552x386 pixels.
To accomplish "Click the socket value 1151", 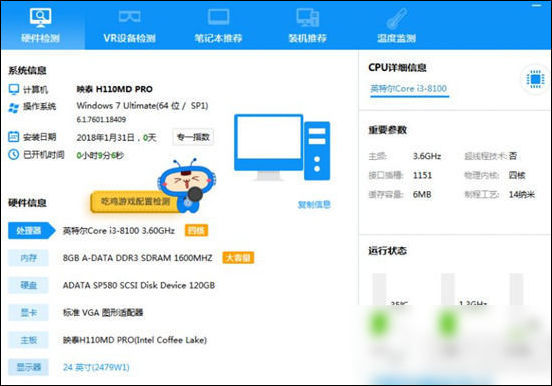I will tap(422, 175).
